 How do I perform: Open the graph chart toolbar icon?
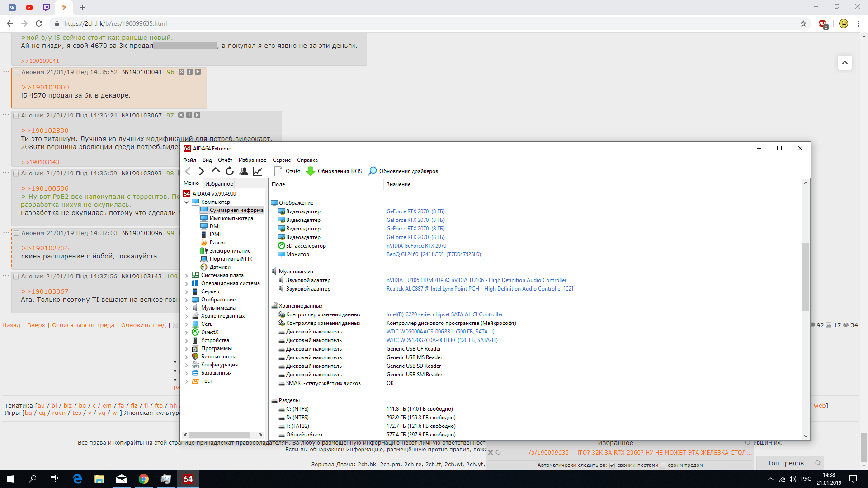point(258,171)
